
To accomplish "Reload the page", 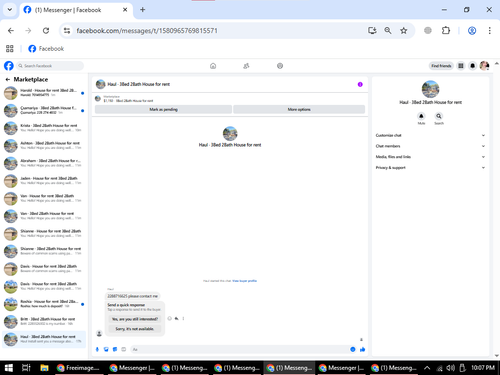I will pyautogui.click(x=46, y=31).
